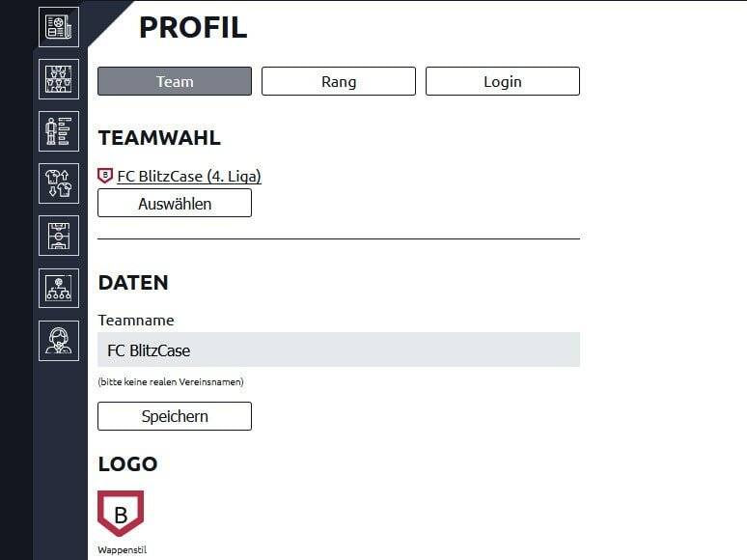Viewport: 747px width, 560px height.
Task: Open the Login tab
Action: (x=503, y=81)
